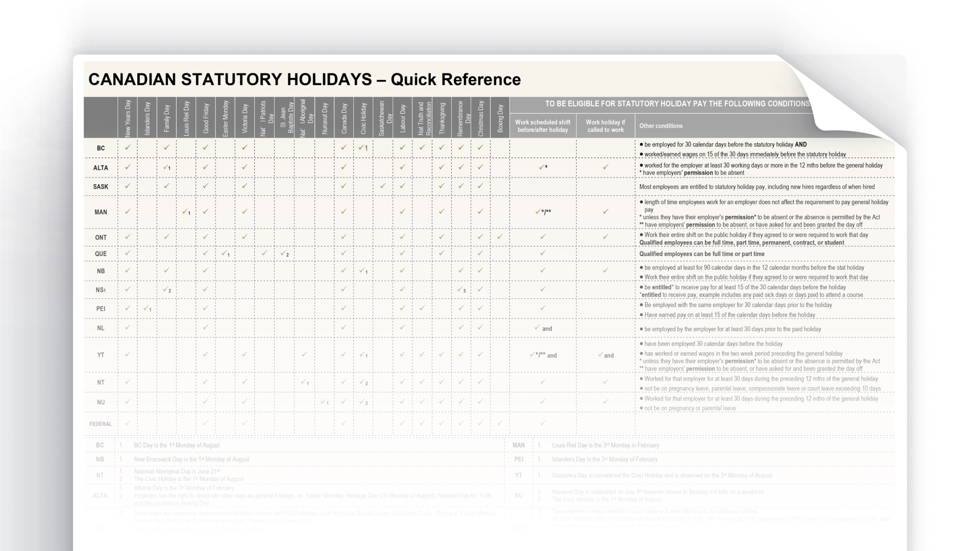Click NS1 row's Remembrance Day checkmark

click(x=461, y=290)
